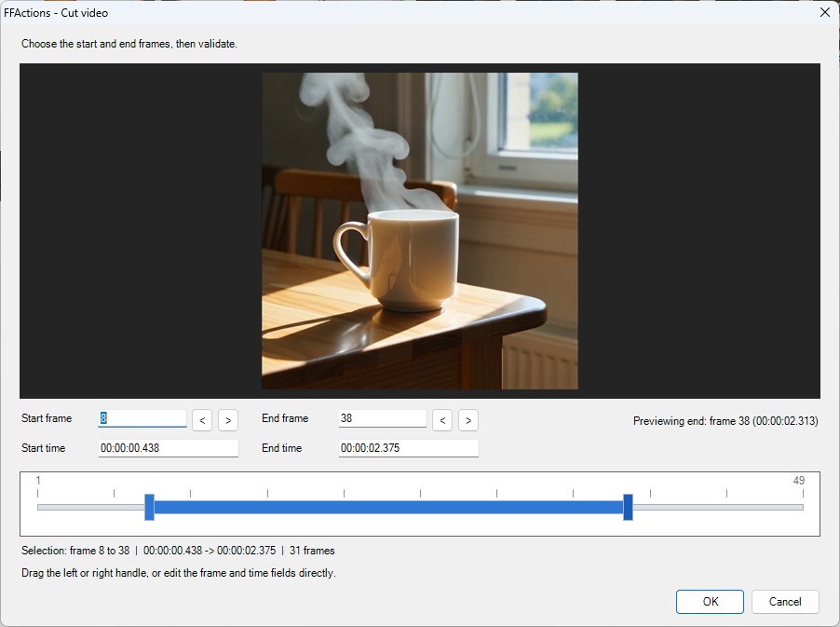Click the timeline frame 1 label
Screen dimensions: 840x627
pyautogui.click(x=38, y=480)
